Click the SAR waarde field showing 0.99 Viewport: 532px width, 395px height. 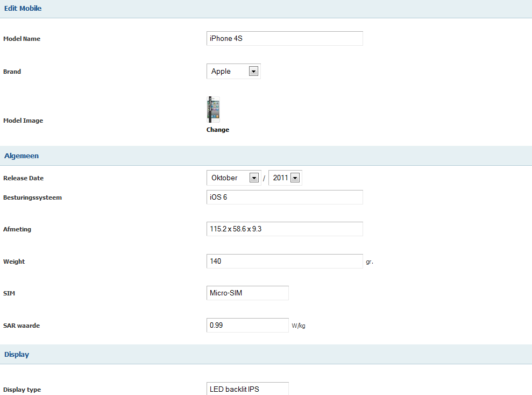(247, 325)
